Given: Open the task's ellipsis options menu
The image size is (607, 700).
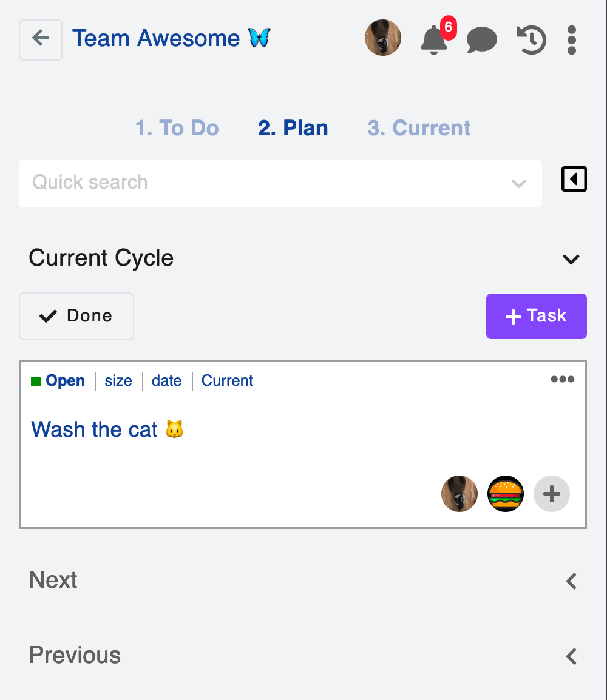Looking at the screenshot, I should click(563, 379).
